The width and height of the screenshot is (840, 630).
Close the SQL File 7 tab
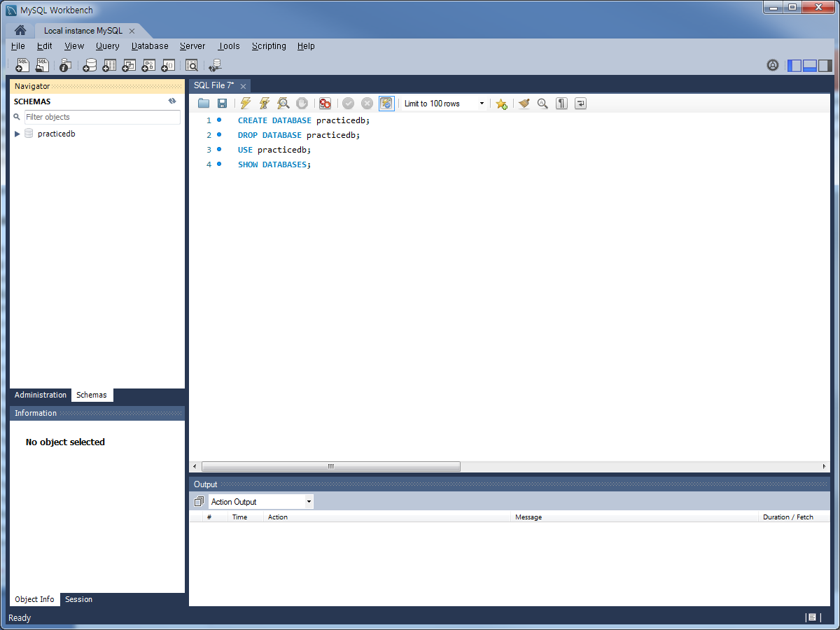coord(244,86)
